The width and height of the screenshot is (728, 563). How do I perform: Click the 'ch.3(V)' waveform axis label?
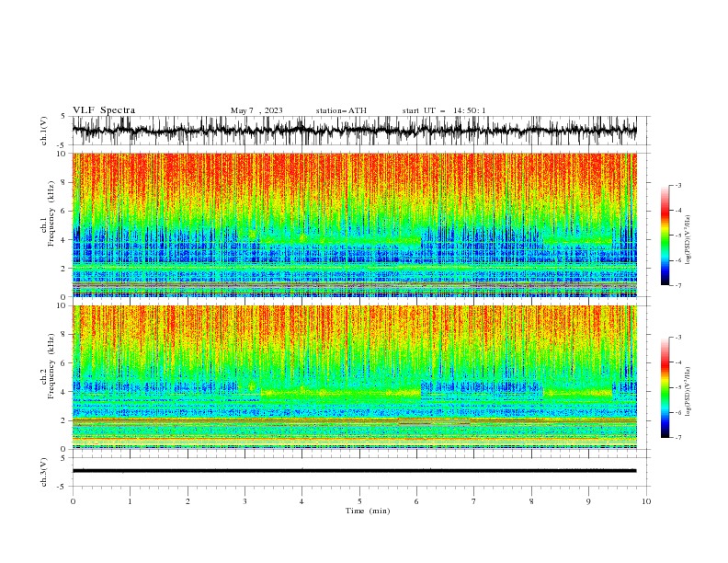[x=44, y=473]
